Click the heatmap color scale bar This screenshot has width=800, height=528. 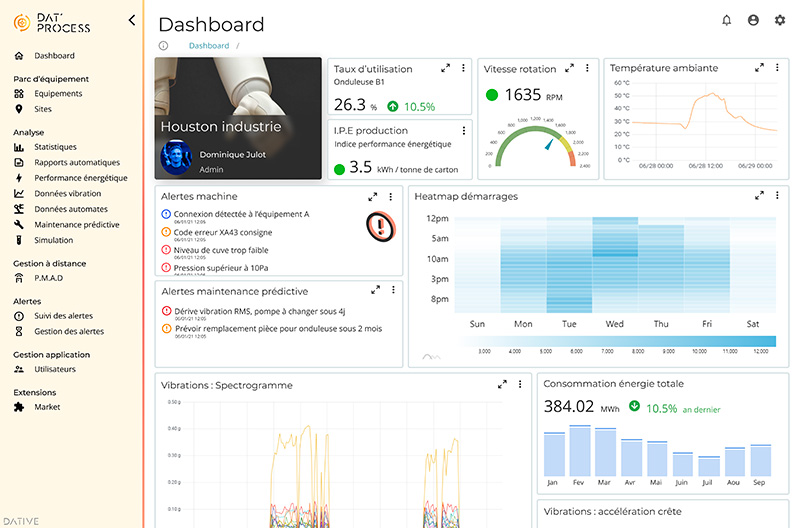pyautogui.click(x=619, y=341)
